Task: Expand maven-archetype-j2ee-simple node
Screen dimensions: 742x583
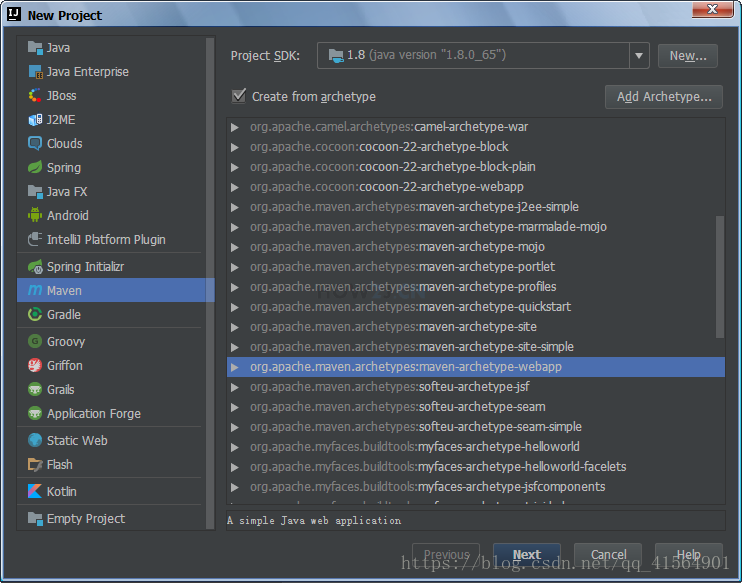Action: [235, 207]
